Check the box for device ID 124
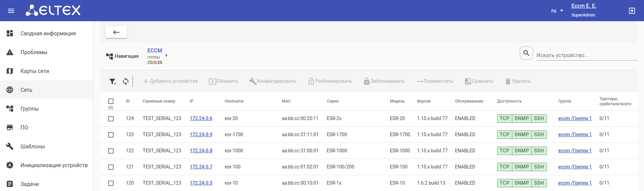The width and height of the screenshot is (644, 191). [x=111, y=119]
